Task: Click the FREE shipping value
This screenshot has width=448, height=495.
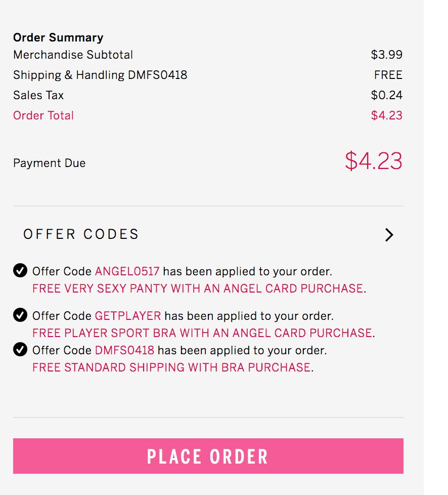Action: (x=388, y=75)
